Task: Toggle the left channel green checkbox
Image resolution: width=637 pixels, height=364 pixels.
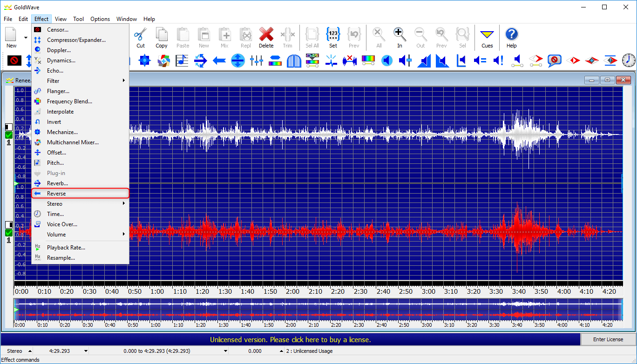Action: (9, 135)
